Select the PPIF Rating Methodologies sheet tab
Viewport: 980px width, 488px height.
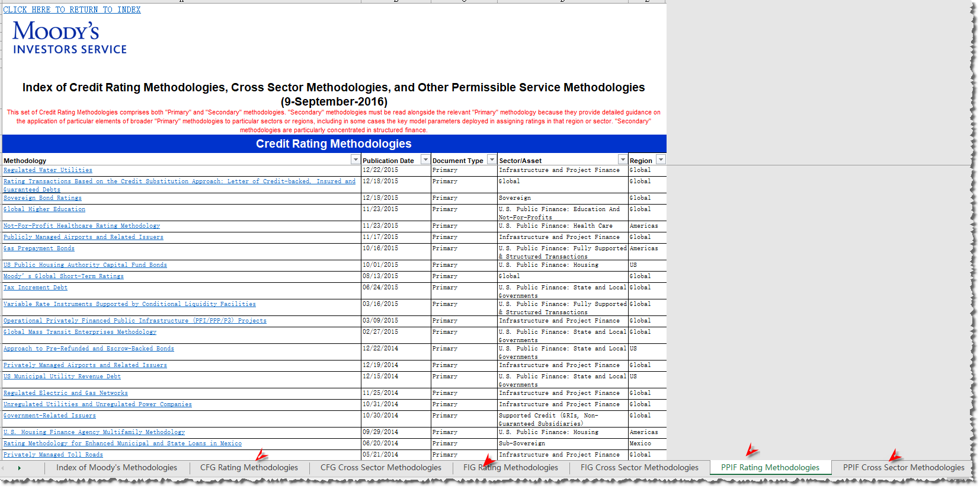click(x=770, y=467)
